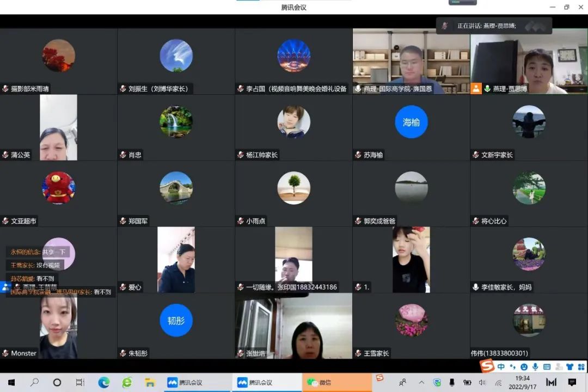Image resolution: width=588 pixels, height=392 pixels.
Task: Click the orange host icon beside 燕理-贾思博
Action: pyautogui.click(x=476, y=88)
